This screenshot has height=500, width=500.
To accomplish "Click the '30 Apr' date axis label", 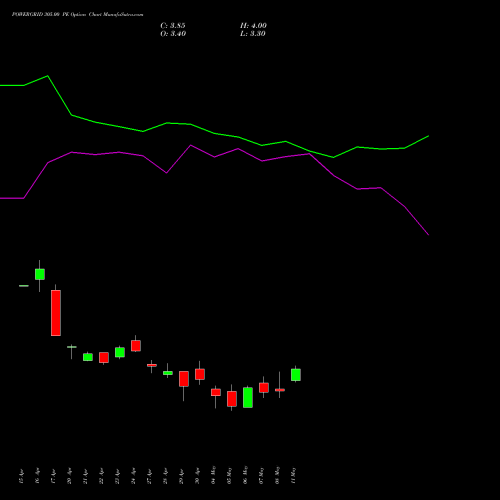I will (x=197, y=477).
